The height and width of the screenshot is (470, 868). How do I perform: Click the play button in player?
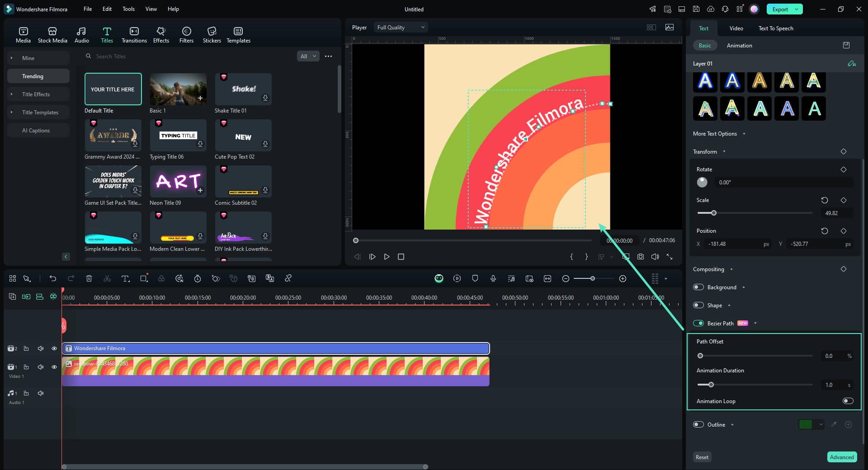(387, 257)
